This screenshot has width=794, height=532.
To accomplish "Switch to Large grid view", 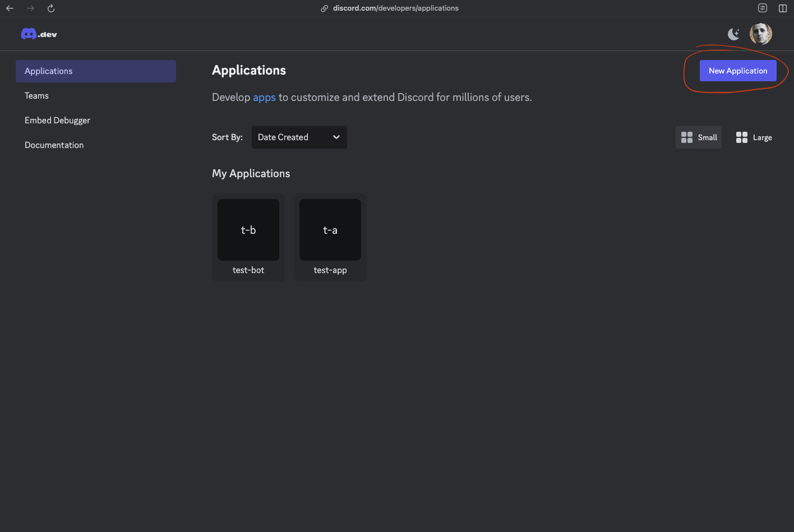I will 754,137.
